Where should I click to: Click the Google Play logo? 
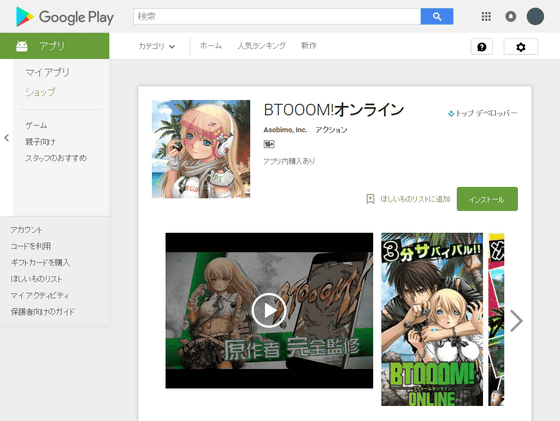[x=65, y=17]
